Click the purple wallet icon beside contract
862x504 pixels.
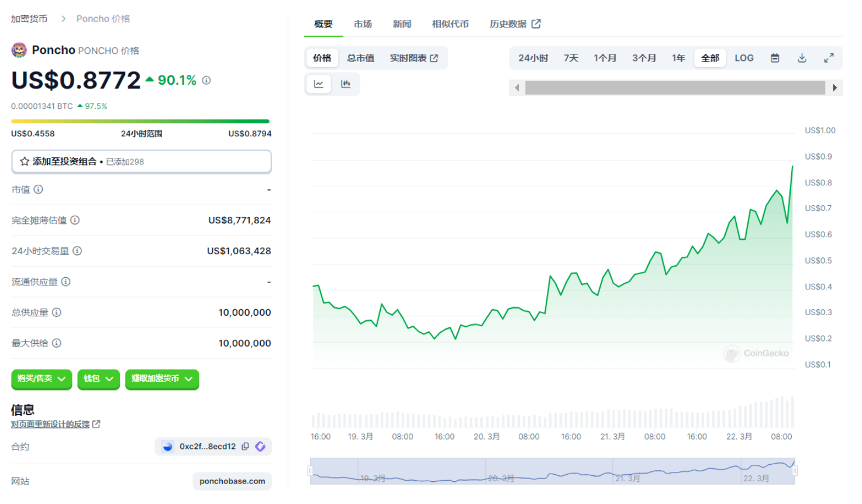coord(260,446)
